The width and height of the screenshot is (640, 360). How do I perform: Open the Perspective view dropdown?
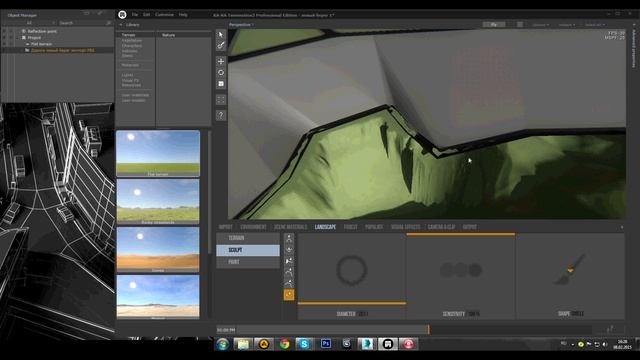[x=241, y=24]
